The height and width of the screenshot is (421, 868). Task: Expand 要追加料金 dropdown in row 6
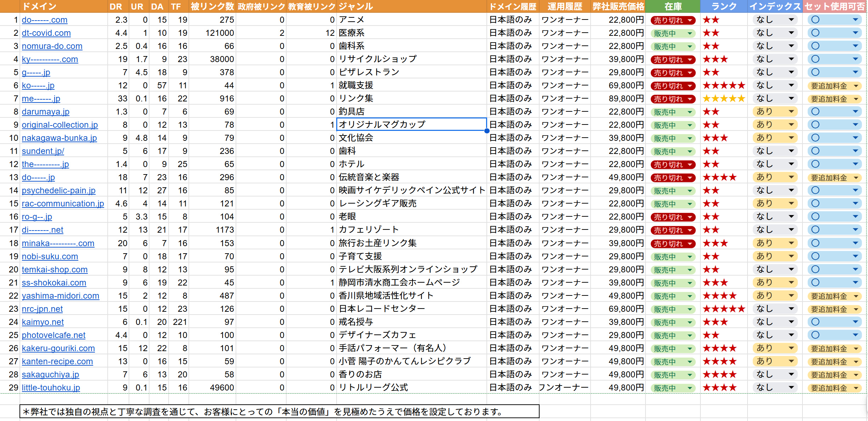coord(856,86)
